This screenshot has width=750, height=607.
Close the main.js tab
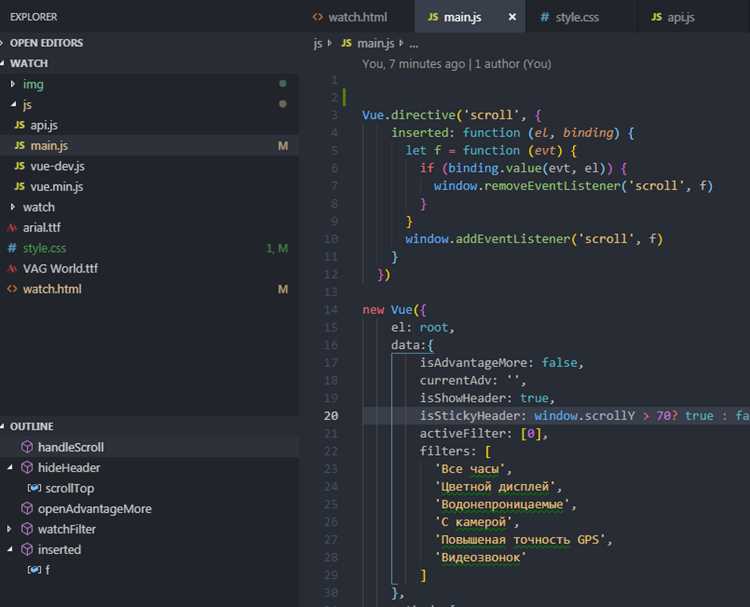(512, 17)
